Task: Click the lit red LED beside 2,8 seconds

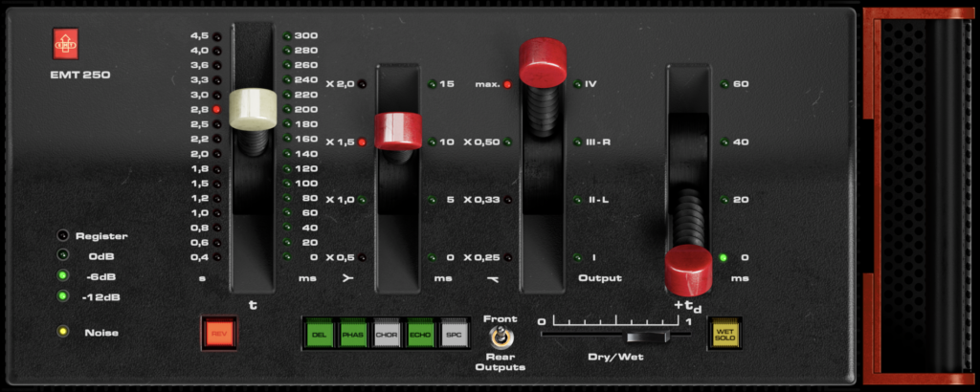Action: pos(216,109)
